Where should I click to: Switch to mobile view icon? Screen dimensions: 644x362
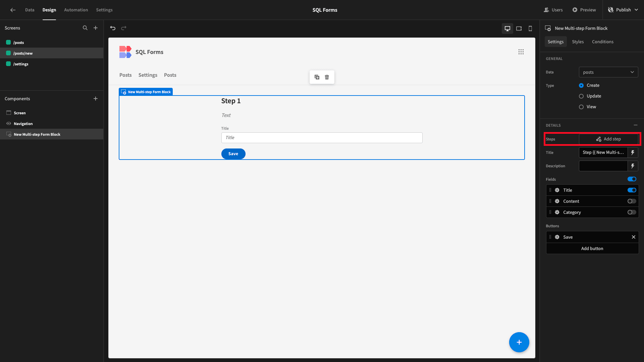(530, 28)
